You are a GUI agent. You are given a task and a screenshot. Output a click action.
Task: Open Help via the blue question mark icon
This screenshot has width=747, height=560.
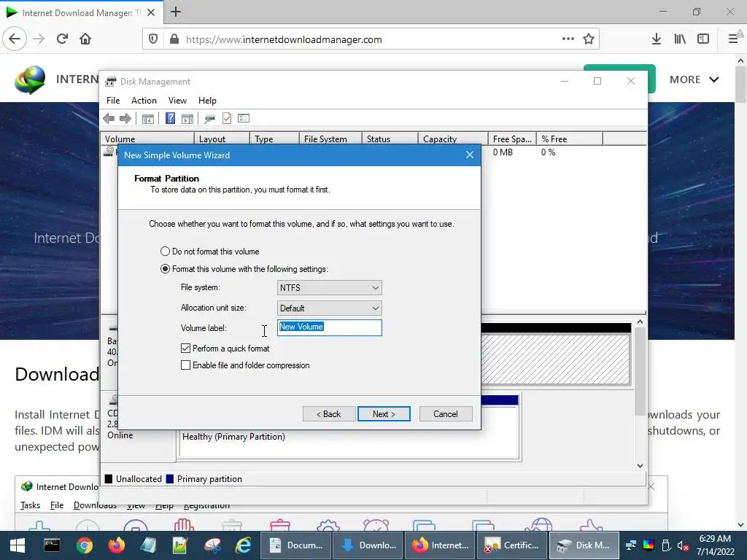pyautogui.click(x=170, y=118)
